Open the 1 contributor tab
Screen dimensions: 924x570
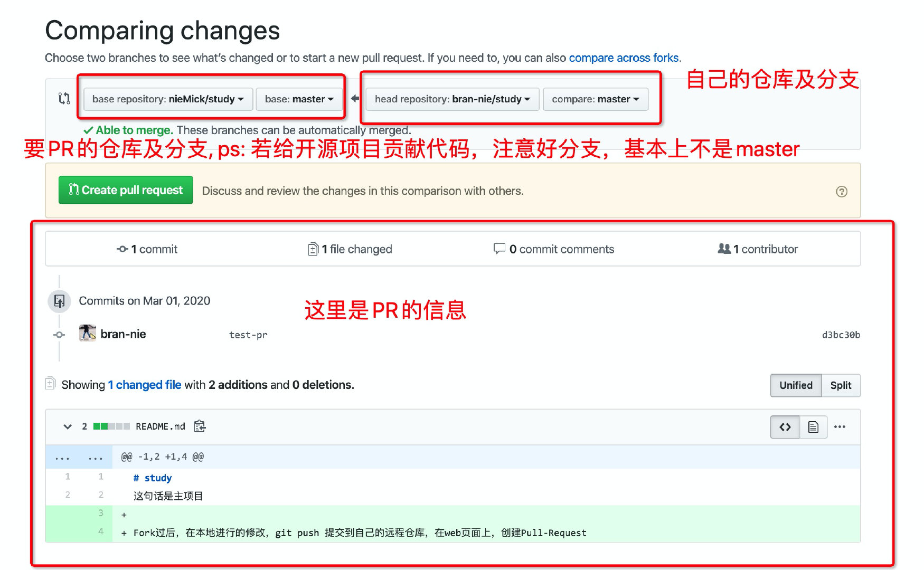pyautogui.click(x=758, y=249)
